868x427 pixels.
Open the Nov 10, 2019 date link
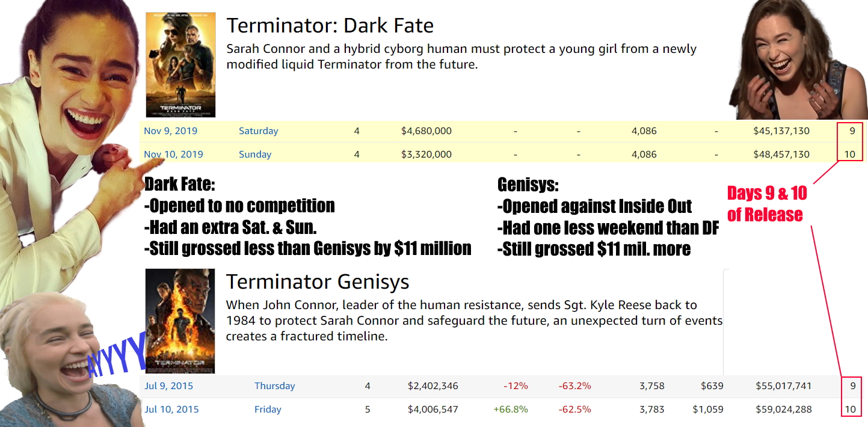tap(173, 154)
